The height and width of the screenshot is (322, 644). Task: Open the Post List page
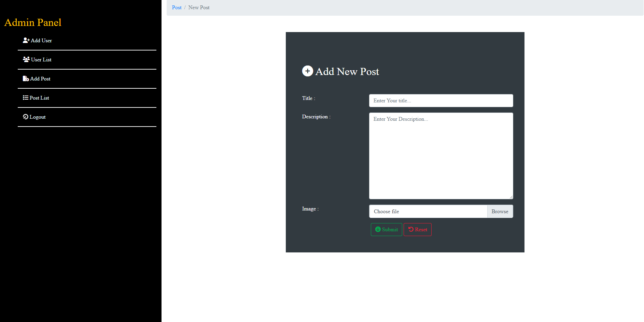(39, 98)
